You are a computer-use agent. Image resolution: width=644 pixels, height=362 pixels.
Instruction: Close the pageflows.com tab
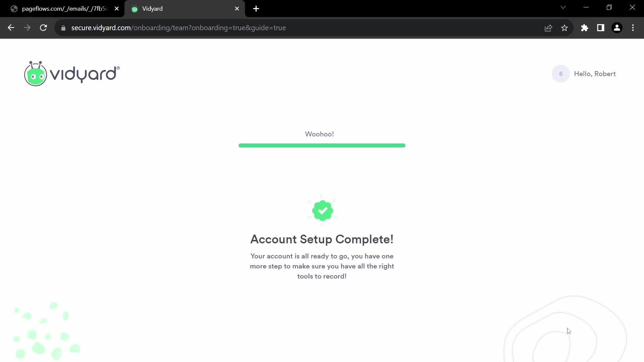tap(117, 9)
